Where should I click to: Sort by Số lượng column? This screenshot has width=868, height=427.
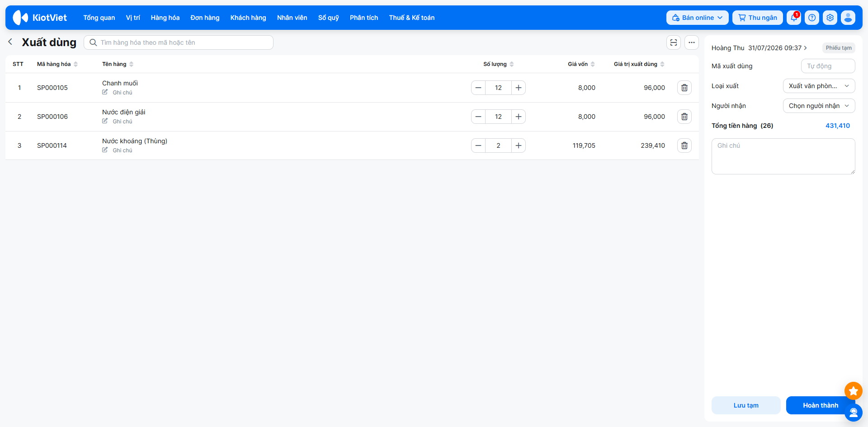(499, 64)
